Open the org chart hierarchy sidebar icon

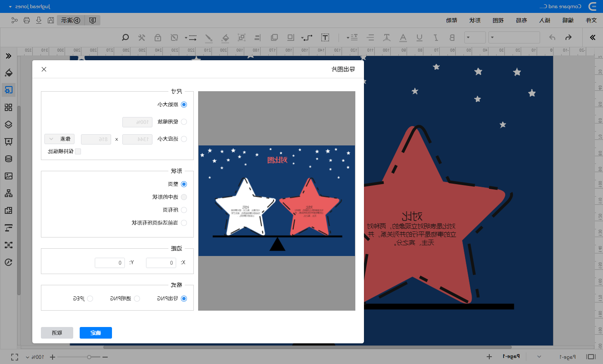pos(9,193)
